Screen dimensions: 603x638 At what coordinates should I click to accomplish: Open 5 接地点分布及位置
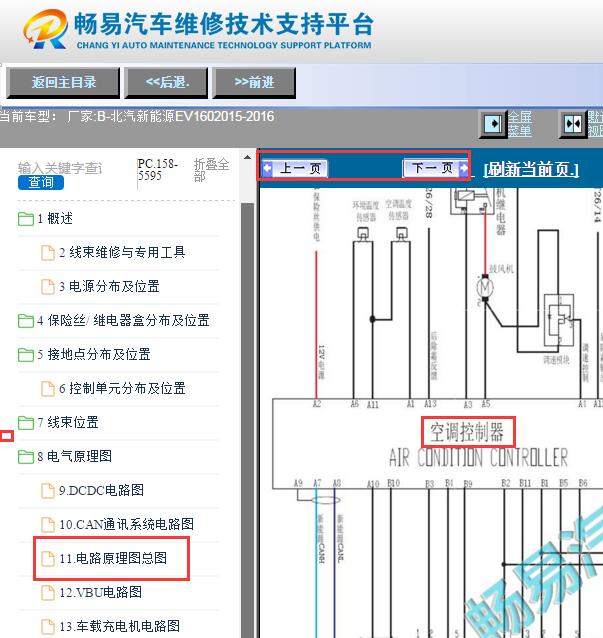tap(94, 354)
